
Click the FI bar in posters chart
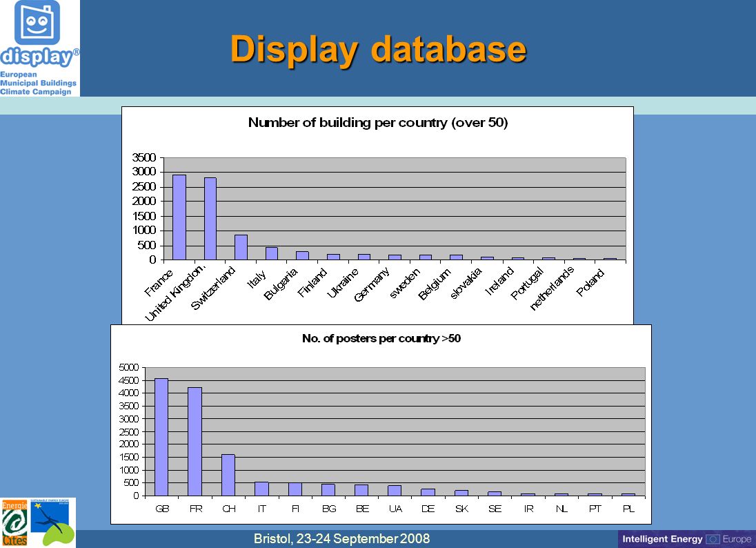[295, 489]
